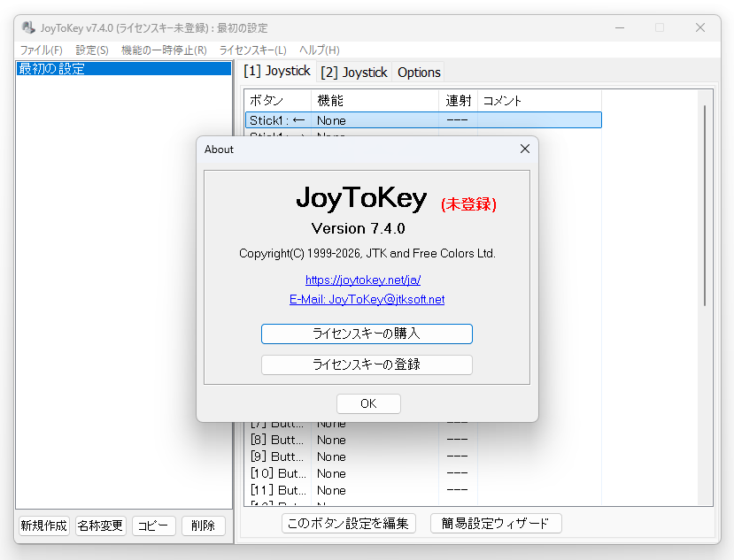Click the コメント column header
This screenshot has height=560, width=734.
(x=539, y=101)
